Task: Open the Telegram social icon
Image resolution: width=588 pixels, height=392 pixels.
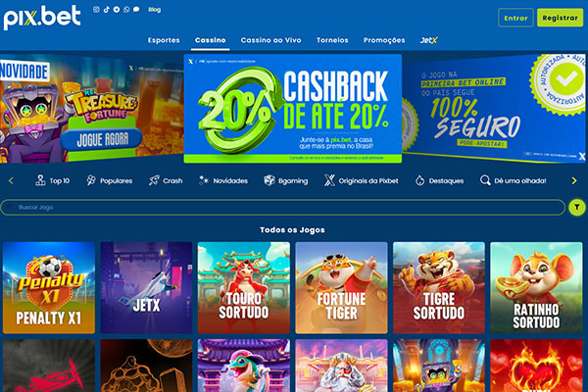Action: tap(117, 10)
